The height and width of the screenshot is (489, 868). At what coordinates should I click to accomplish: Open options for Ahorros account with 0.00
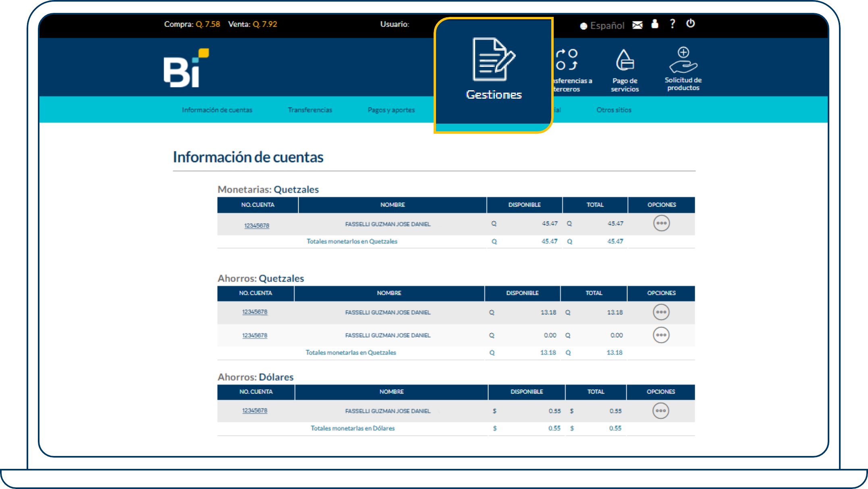661,335
